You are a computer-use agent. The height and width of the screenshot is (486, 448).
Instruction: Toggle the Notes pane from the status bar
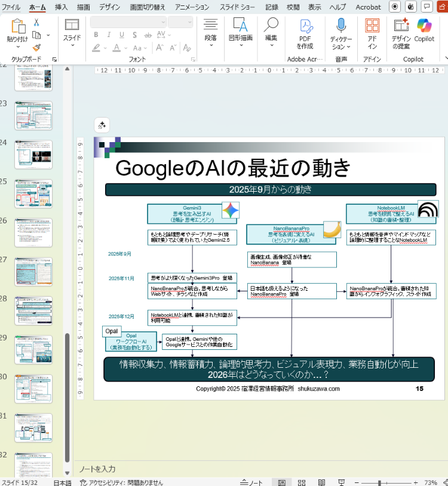251,482
